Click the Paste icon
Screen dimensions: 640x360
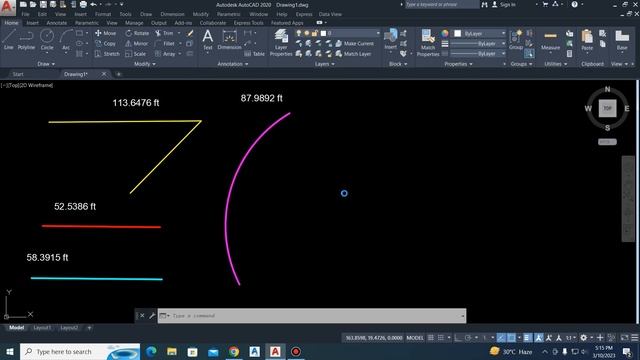point(587,40)
